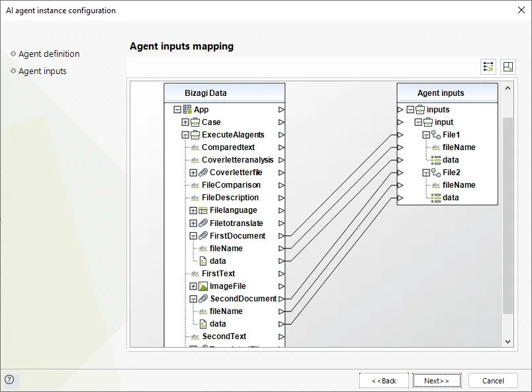
Task: Click the data file icon under FirstDocument
Action: [203, 261]
